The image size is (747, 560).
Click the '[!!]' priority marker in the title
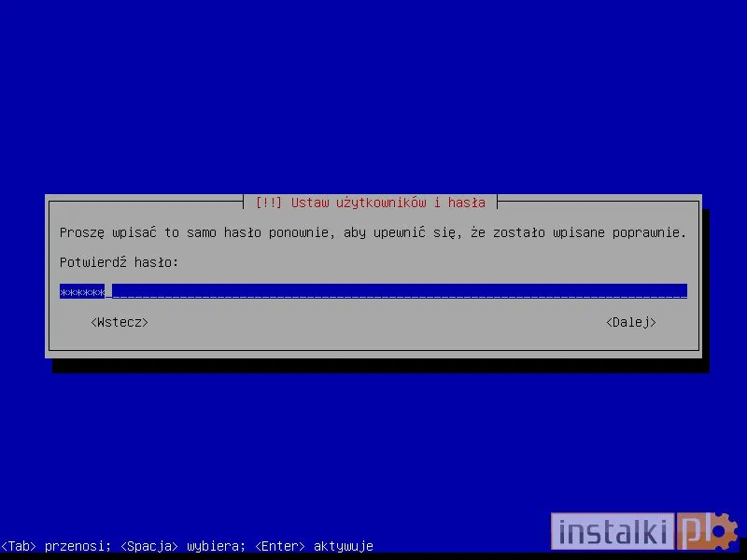pyautogui.click(x=269, y=202)
